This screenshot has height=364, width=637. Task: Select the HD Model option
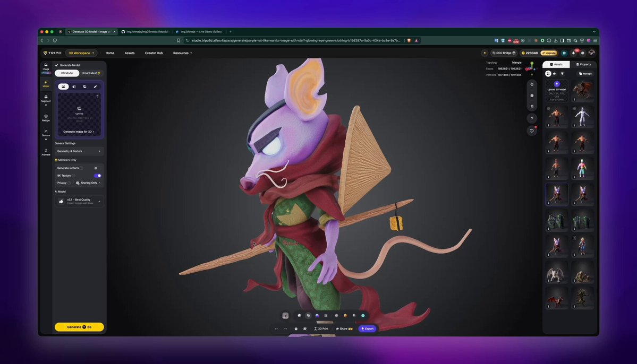pos(67,73)
